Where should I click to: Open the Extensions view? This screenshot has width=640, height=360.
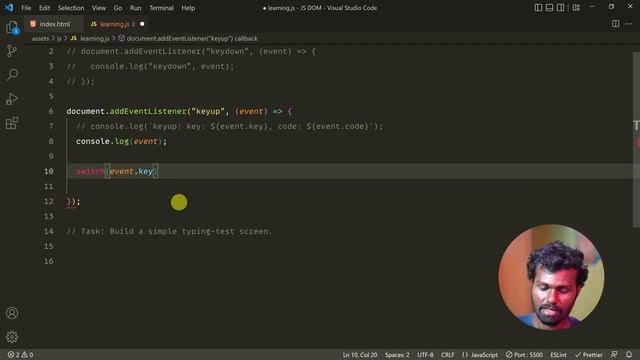(12, 123)
